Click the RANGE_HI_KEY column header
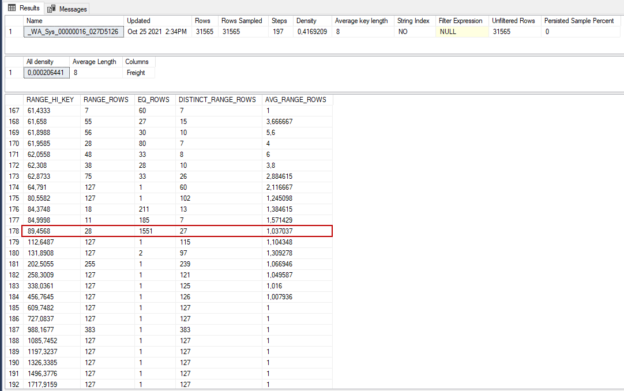 point(51,99)
